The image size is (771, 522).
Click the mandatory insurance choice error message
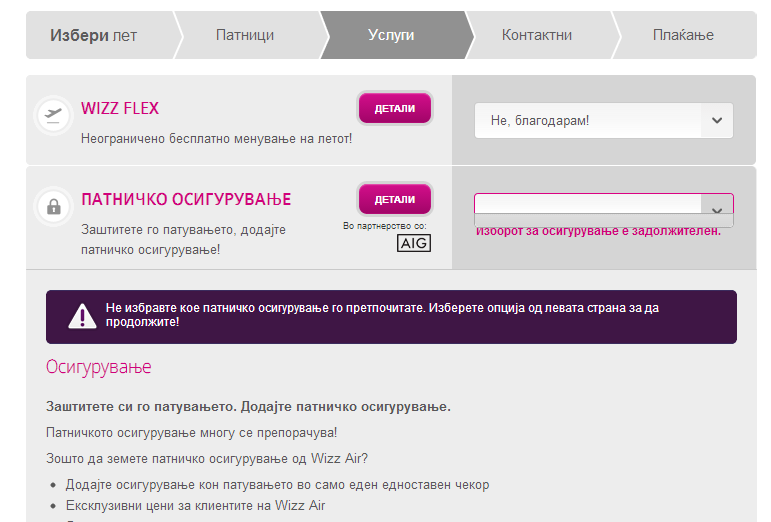[x=598, y=231]
